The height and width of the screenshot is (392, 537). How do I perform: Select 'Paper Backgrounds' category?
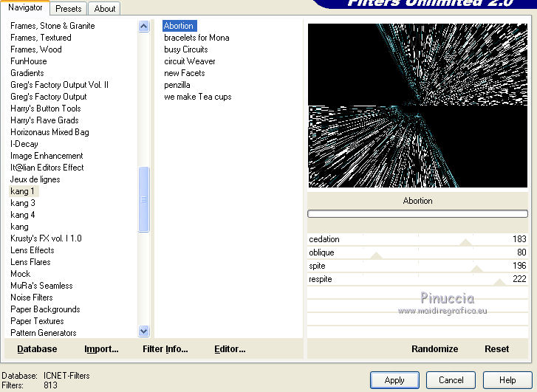click(x=45, y=309)
